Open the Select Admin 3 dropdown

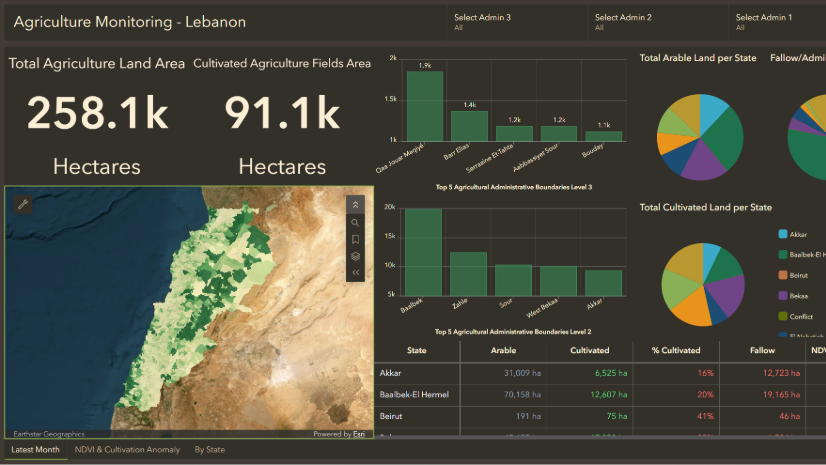tap(517, 22)
